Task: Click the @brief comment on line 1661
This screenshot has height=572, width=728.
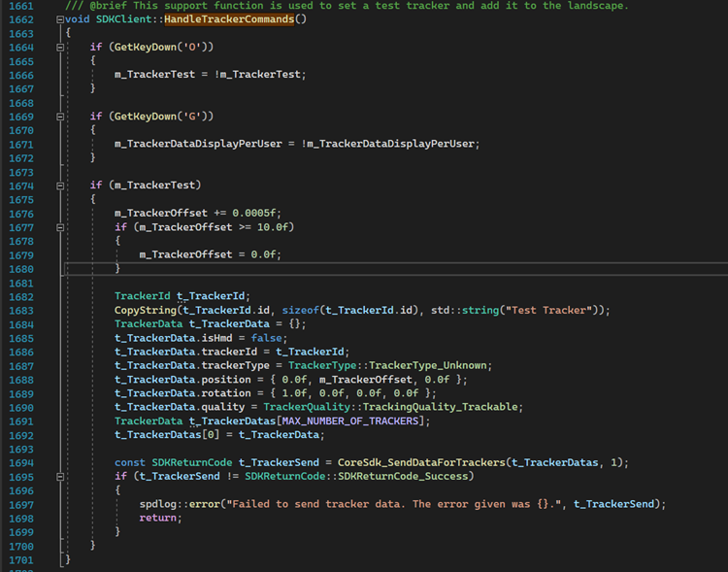Action: 347,6
